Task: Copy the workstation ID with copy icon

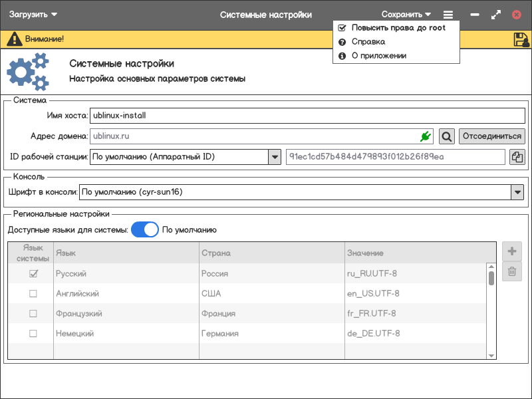Action: pyautogui.click(x=517, y=157)
